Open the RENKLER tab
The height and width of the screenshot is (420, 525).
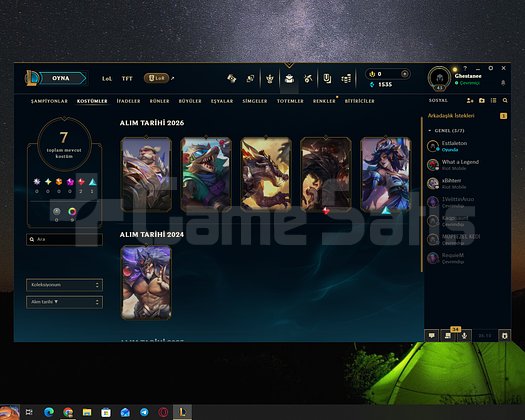(324, 101)
